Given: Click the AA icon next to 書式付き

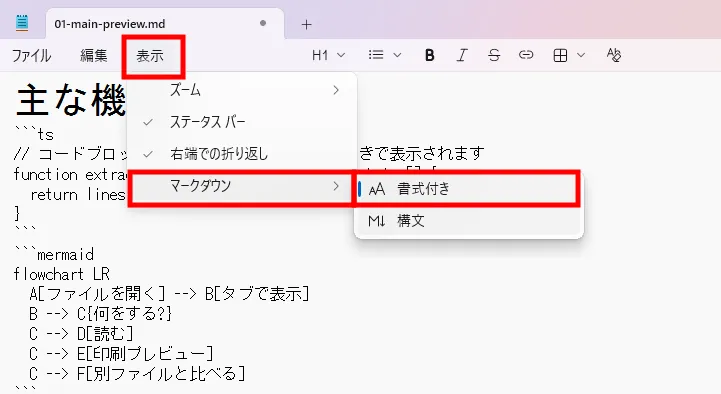Looking at the screenshot, I should tap(377, 189).
